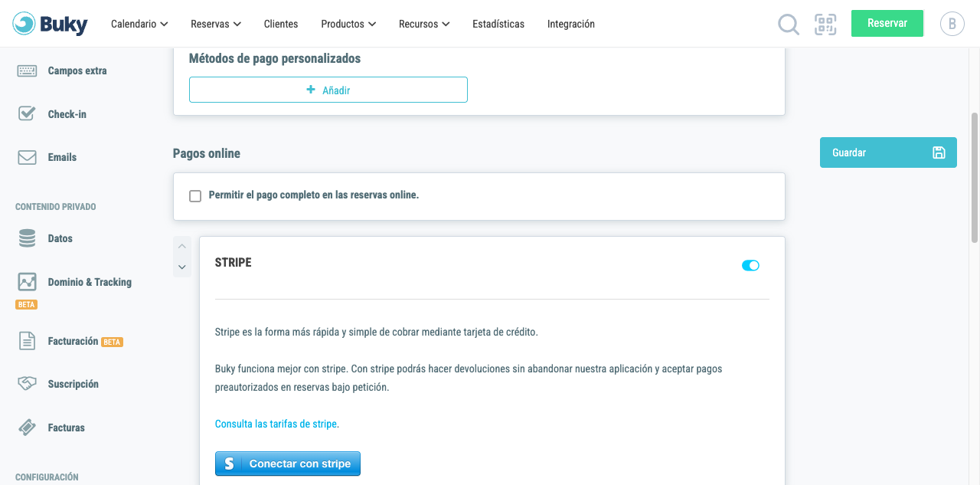The image size is (980, 485).
Task: Click Conectar con stripe button
Action: click(288, 464)
